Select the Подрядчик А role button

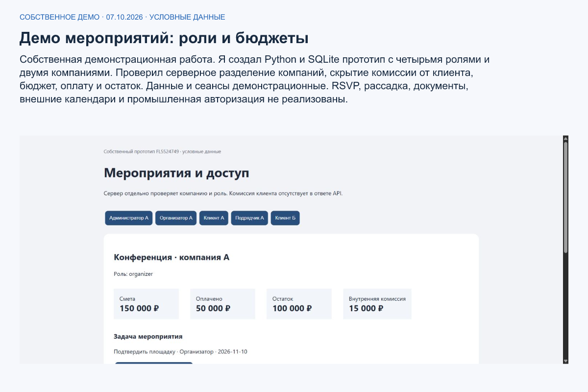point(249,218)
